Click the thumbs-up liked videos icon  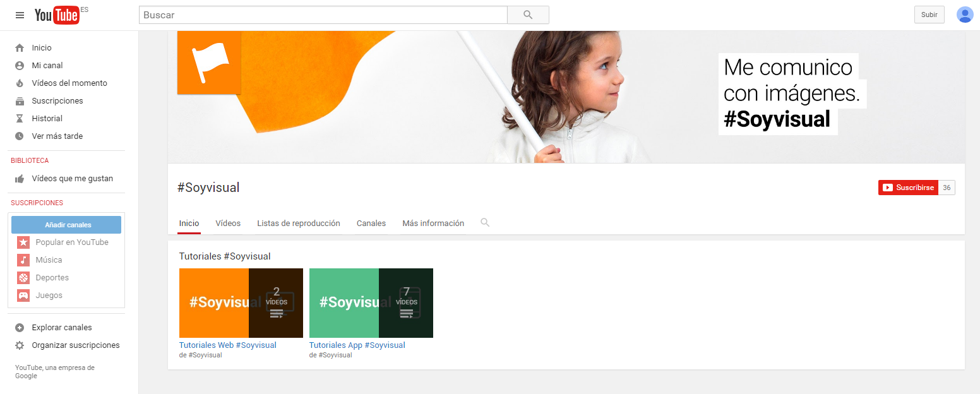[20, 179]
